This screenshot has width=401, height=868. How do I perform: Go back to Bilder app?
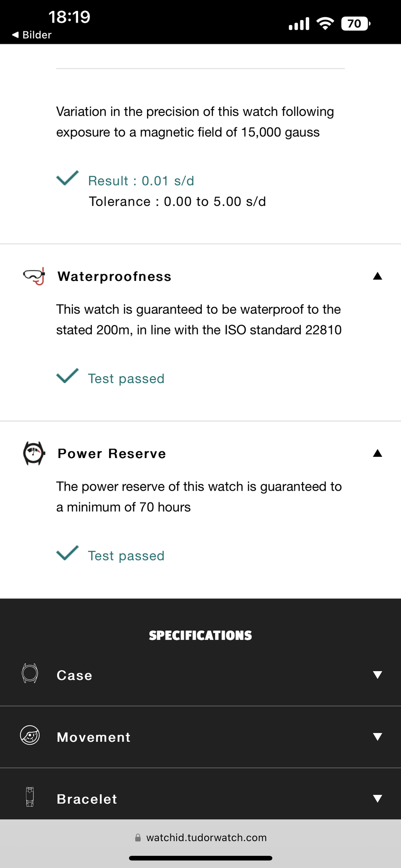coord(32,35)
